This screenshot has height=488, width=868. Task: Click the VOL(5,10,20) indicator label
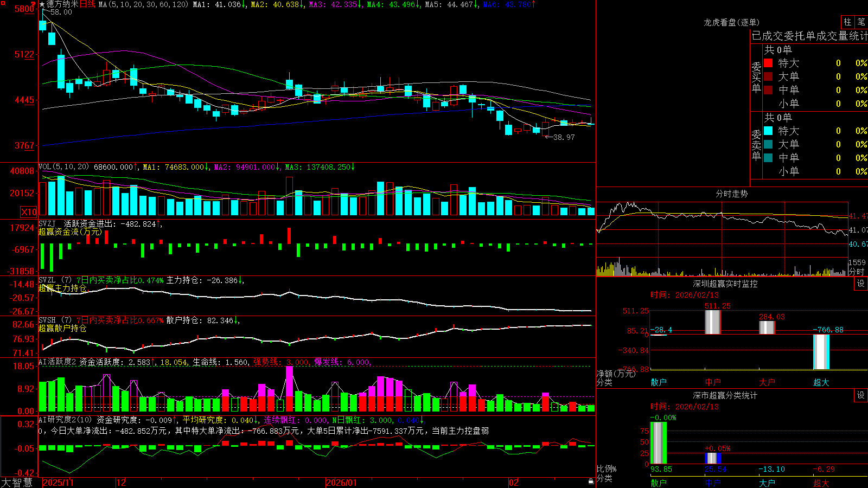(x=63, y=167)
